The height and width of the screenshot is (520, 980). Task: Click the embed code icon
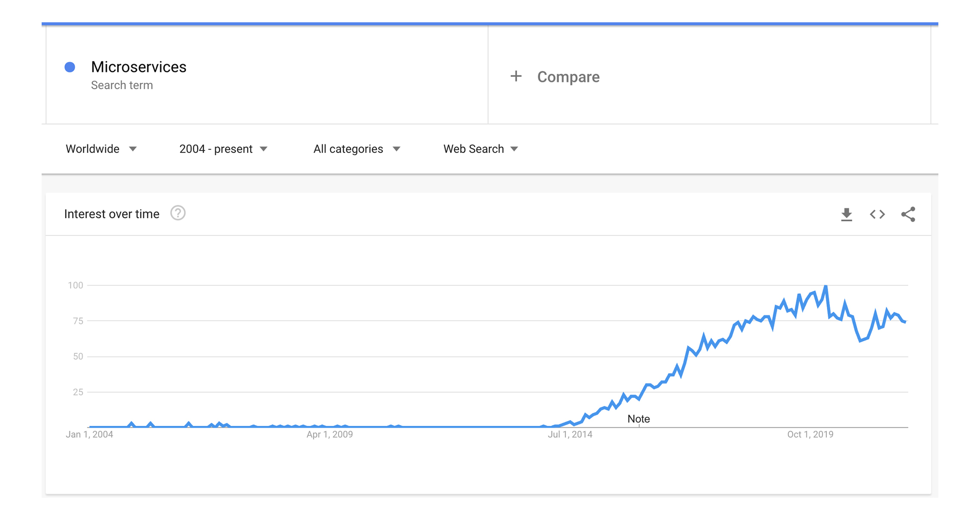point(877,214)
